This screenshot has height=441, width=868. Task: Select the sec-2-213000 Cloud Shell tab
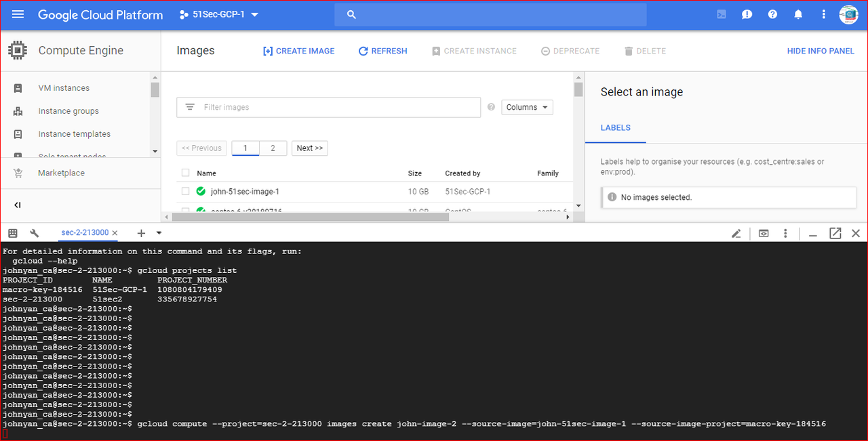pos(85,232)
